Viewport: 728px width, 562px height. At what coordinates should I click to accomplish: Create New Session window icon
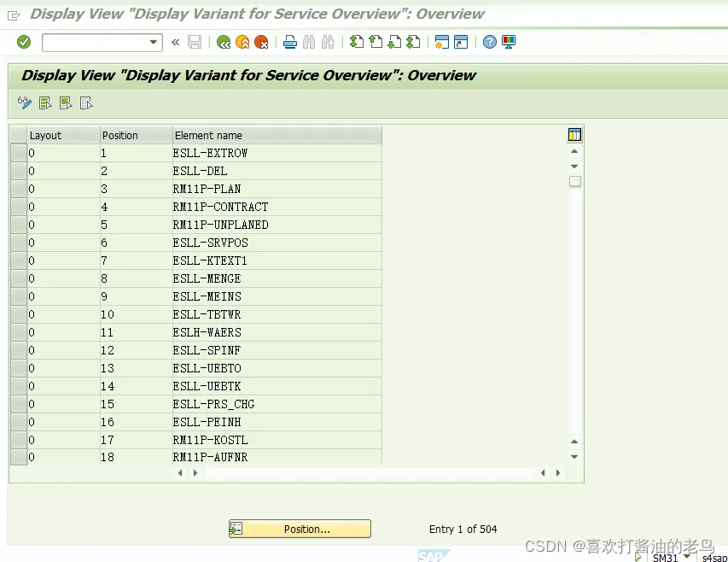click(x=441, y=42)
